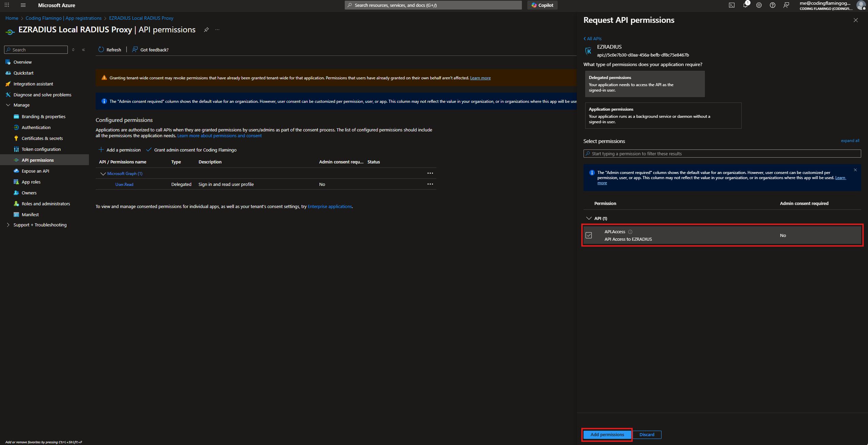The height and width of the screenshot is (445, 868).
Task: Open options for User.Read row
Action: (430, 184)
